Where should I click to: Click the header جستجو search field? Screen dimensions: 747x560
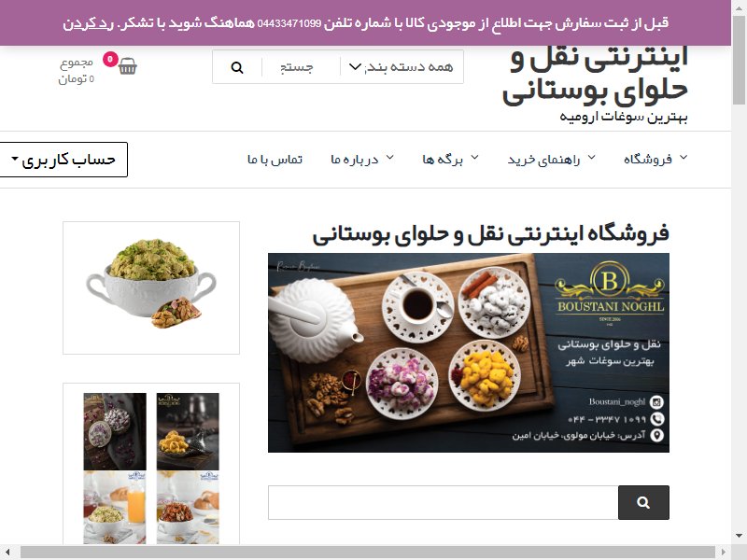(301, 67)
